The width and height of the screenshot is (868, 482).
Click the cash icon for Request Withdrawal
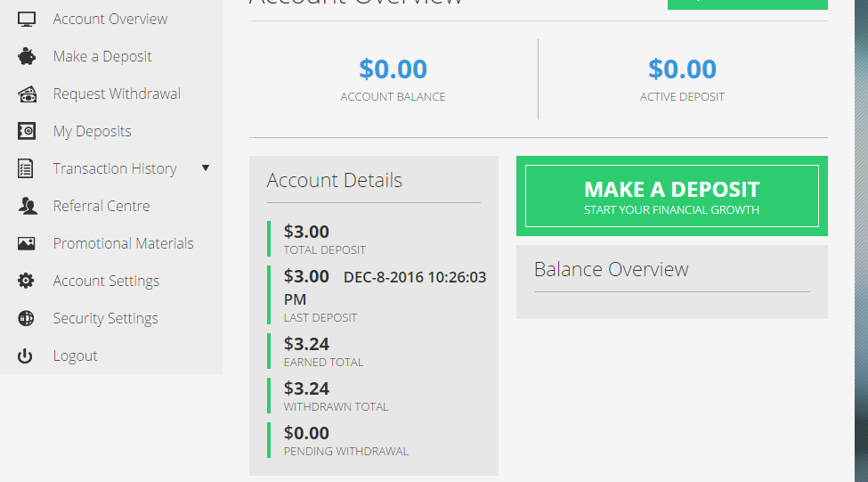pos(27,94)
